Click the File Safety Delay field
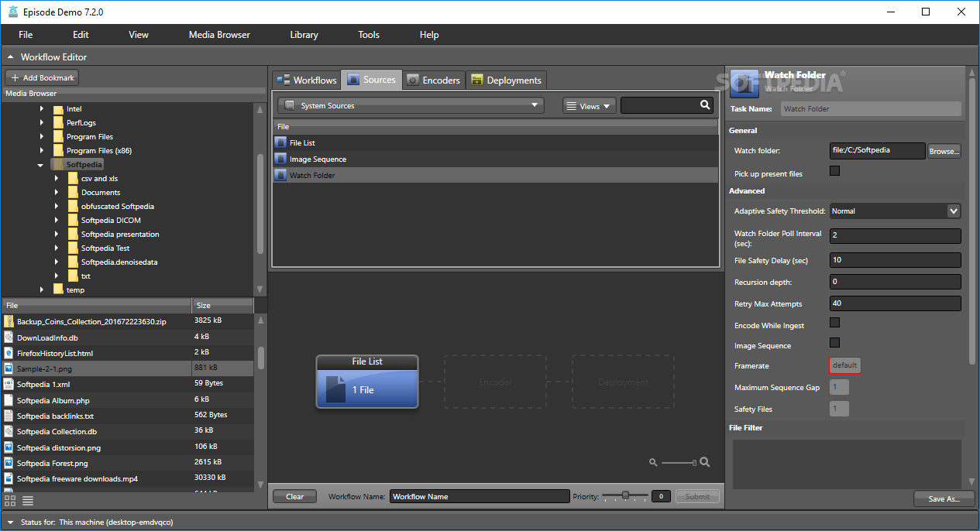 [x=895, y=260]
